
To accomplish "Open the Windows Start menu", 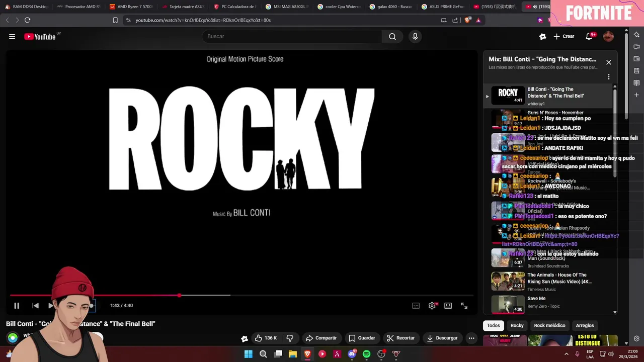I will click(x=248, y=354).
